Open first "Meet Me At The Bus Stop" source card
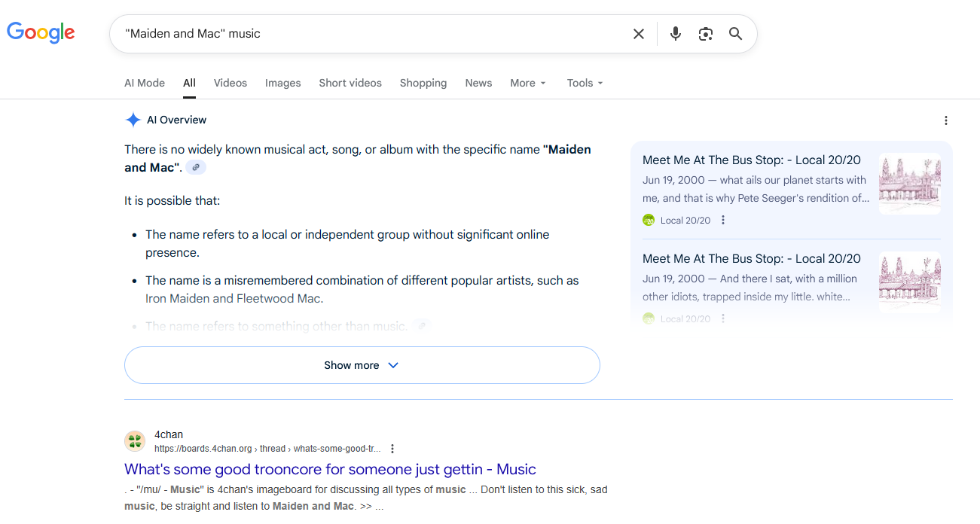980x524 pixels. tap(752, 160)
